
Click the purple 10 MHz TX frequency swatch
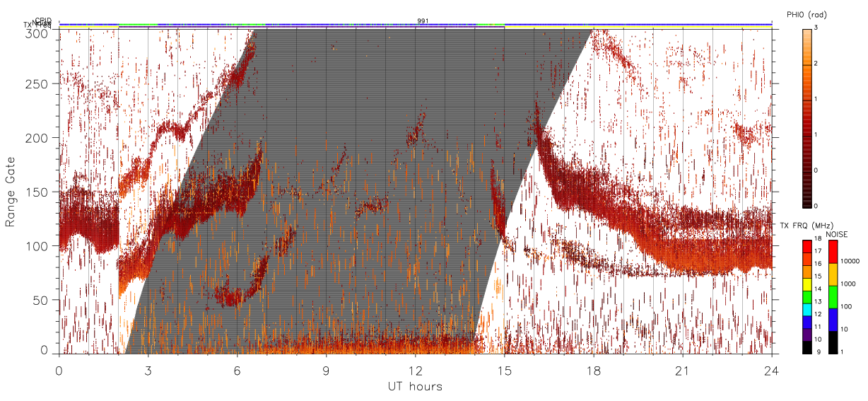coord(807,335)
